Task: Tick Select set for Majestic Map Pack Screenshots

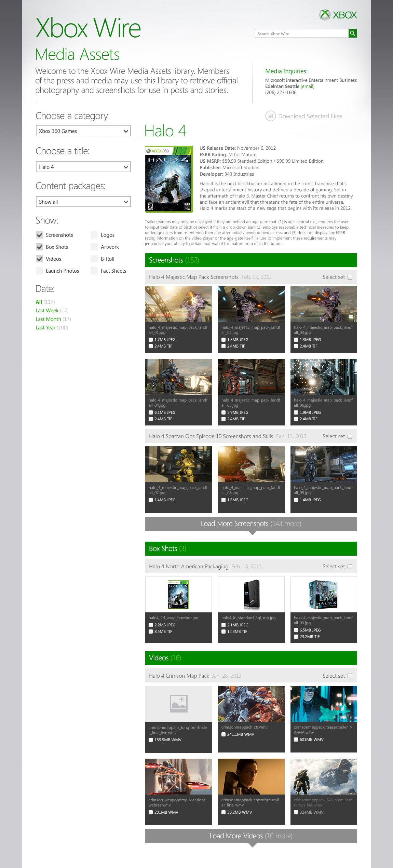Action: point(350,277)
